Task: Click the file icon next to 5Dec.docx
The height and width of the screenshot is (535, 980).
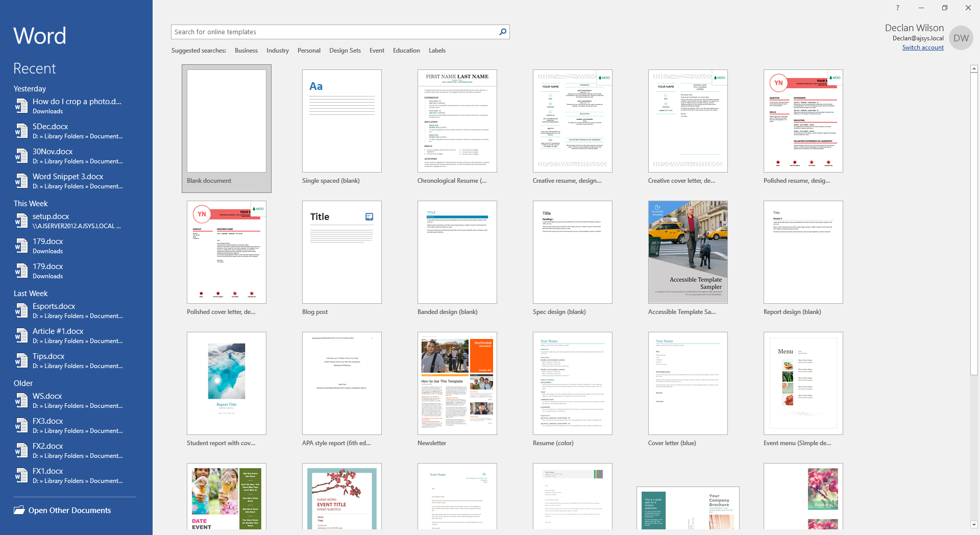Action: [21, 131]
